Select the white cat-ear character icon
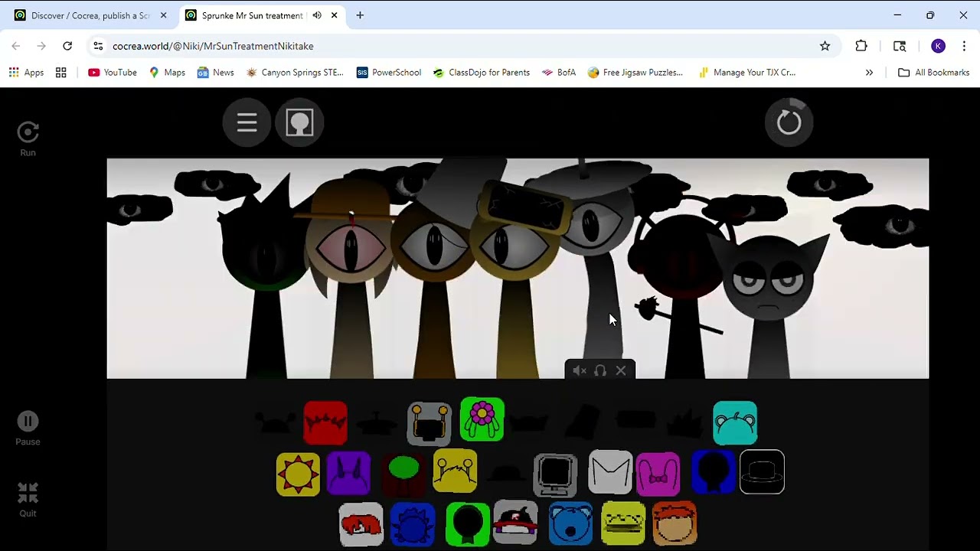The image size is (980, 551). tap(610, 472)
